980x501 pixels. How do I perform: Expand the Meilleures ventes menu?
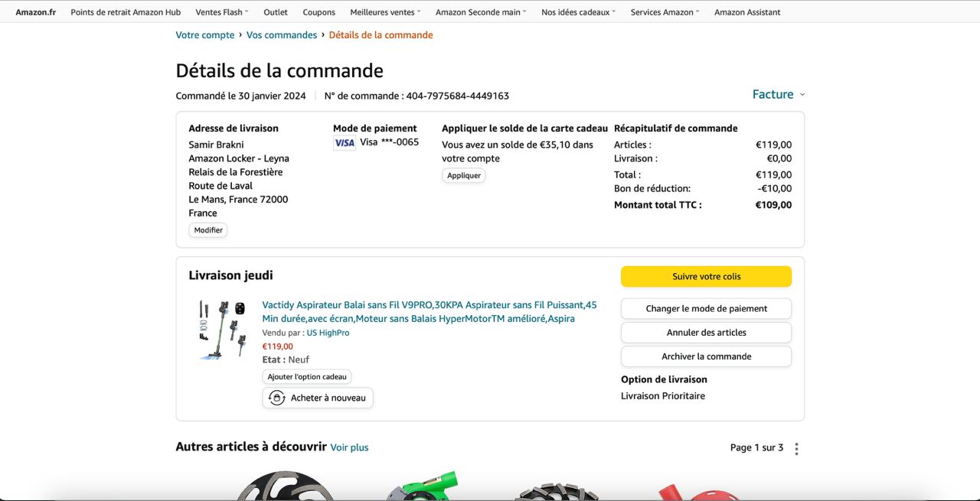pos(385,12)
